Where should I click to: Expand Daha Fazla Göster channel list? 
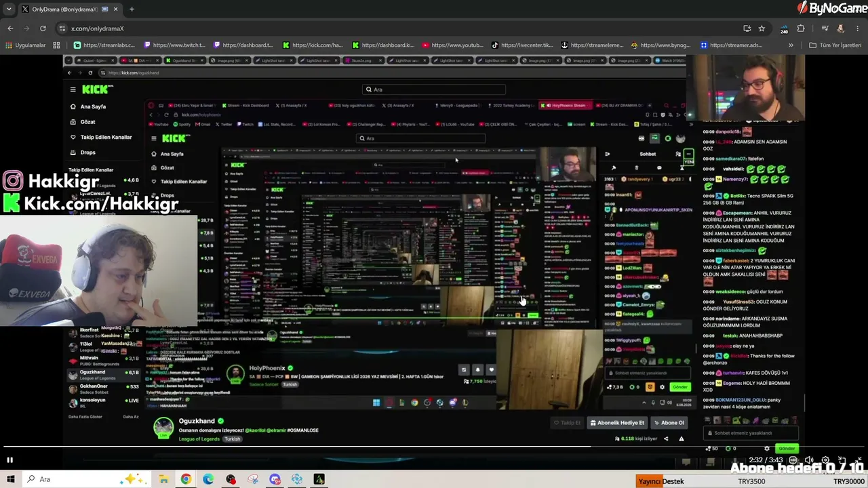[85, 417]
